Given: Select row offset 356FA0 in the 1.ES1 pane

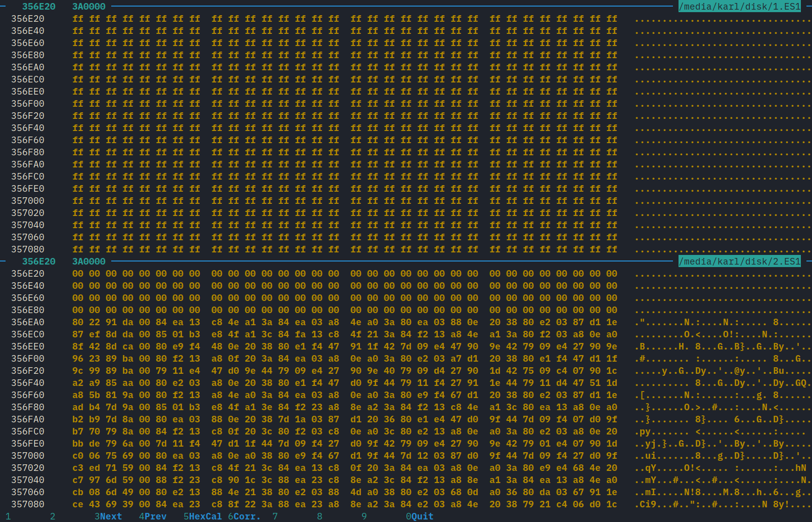Looking at the screenshot, I should (x=28, y=164).
